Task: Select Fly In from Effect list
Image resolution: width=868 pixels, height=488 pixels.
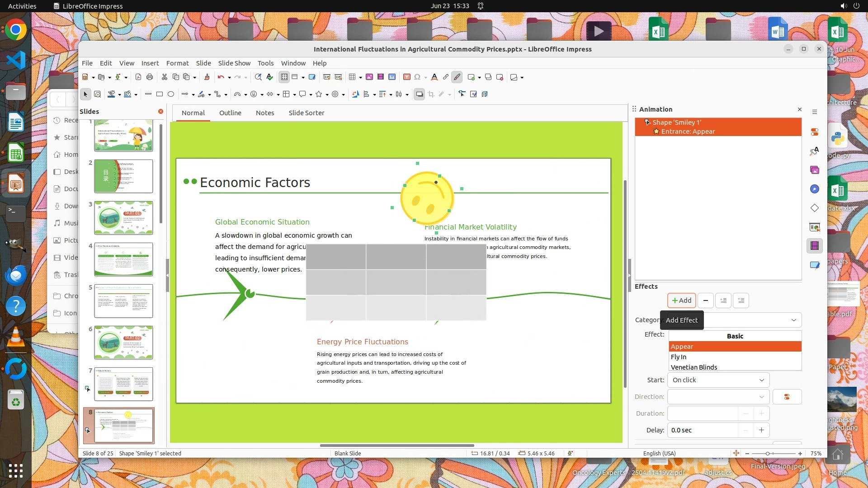Action: pyautogui.click(x=678, y=357)
